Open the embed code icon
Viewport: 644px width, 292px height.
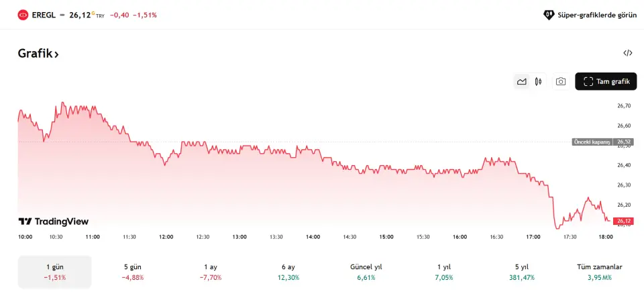[x=628, y=53]
